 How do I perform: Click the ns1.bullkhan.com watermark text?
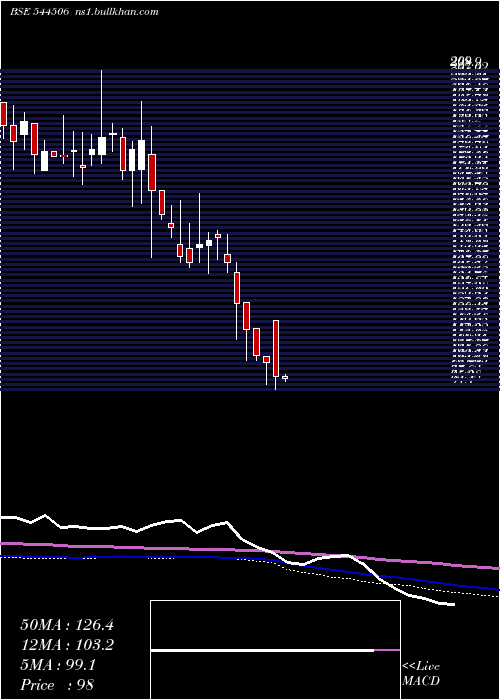coord(117,12)
